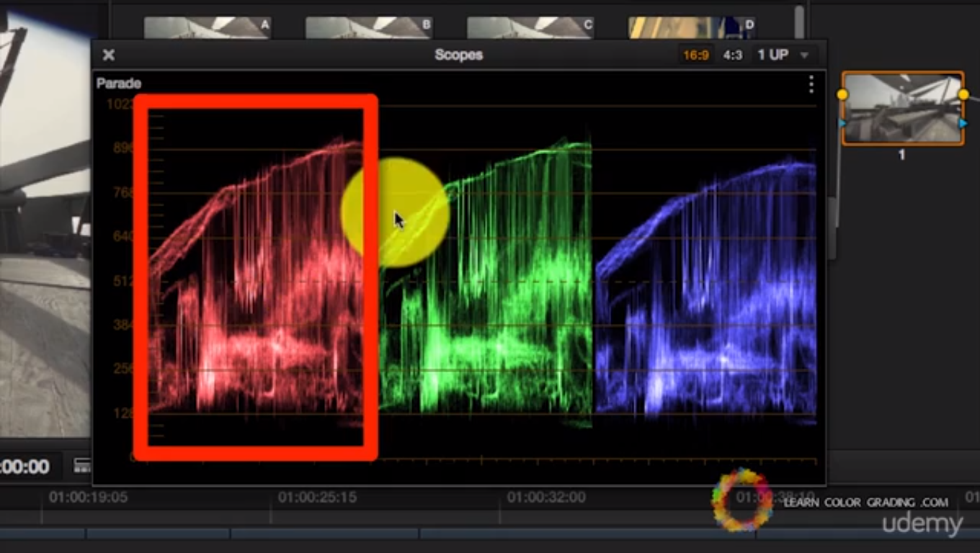This screenshot has height=553, width=980.
Task: Close the Scopes window
Action: pyautogui.click(x=109, y=55)
